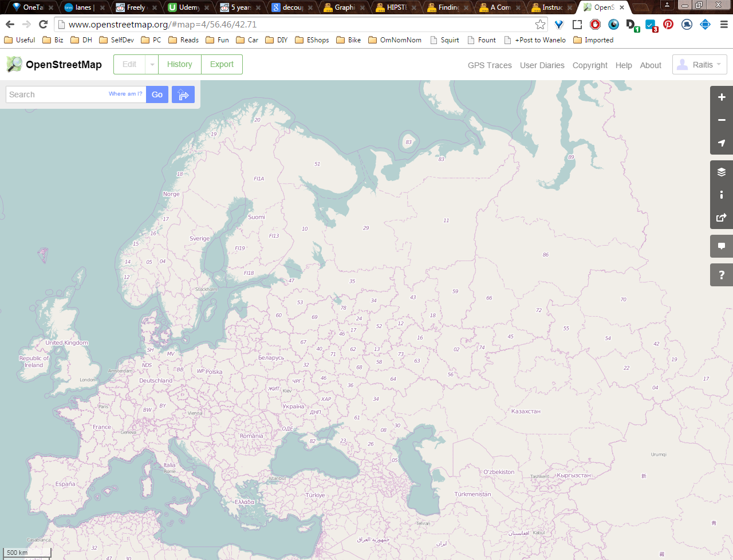Open the Help link
Viewport: 733px width, 560px height.
624,65
